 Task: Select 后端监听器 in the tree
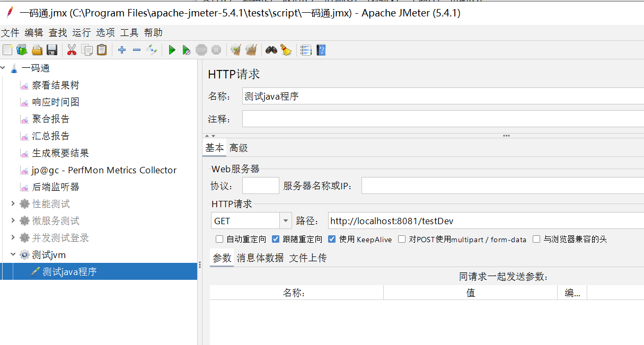pos(56,187)
